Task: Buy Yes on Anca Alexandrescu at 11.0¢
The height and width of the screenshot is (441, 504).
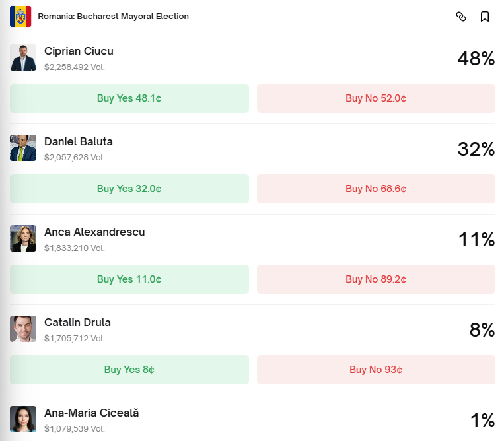Action: pyautogui.click(x=129, y=279)
